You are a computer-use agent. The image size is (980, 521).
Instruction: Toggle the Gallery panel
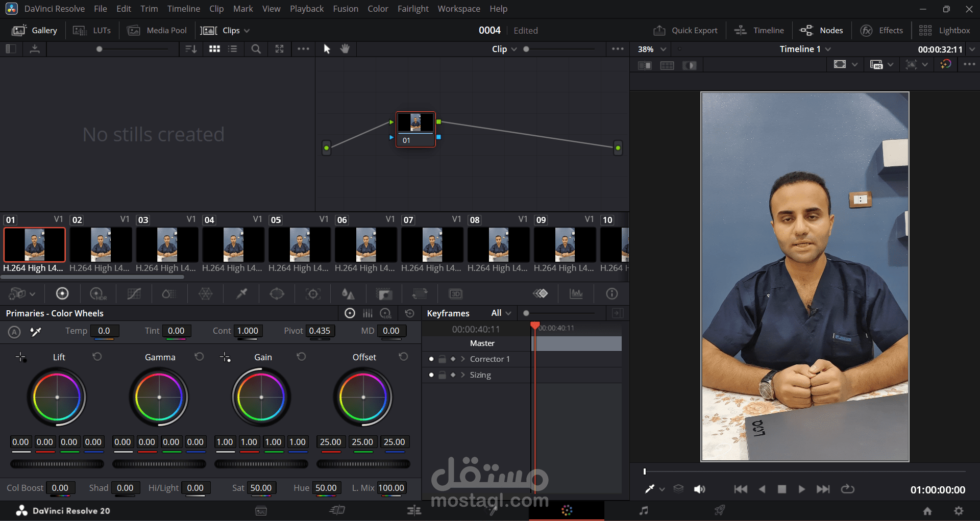[34, 30]
